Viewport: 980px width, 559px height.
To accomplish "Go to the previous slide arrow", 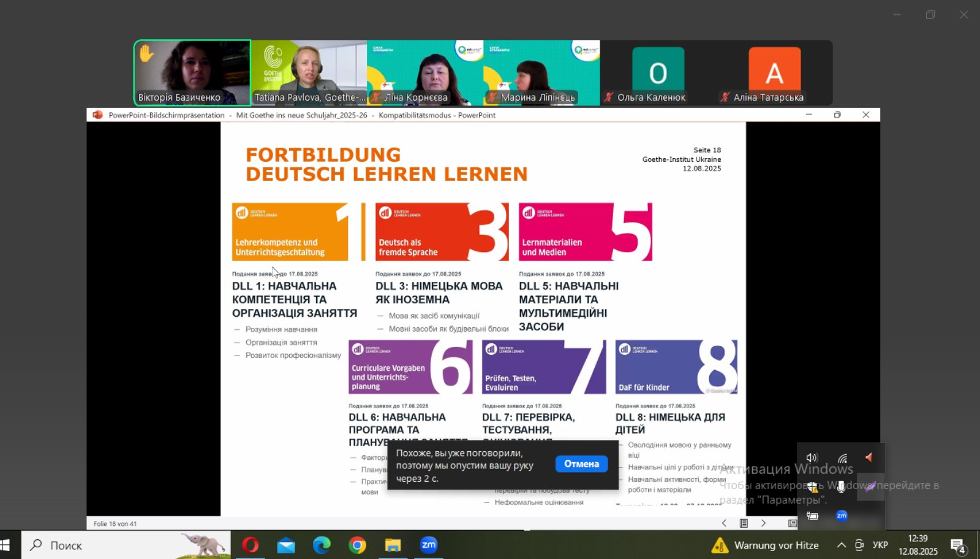I will (724, 523).
